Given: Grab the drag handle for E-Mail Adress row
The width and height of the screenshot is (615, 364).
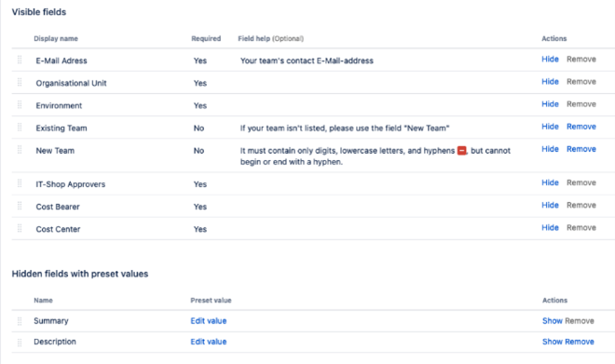Looking at the screenshot, I should pos(20,60).
